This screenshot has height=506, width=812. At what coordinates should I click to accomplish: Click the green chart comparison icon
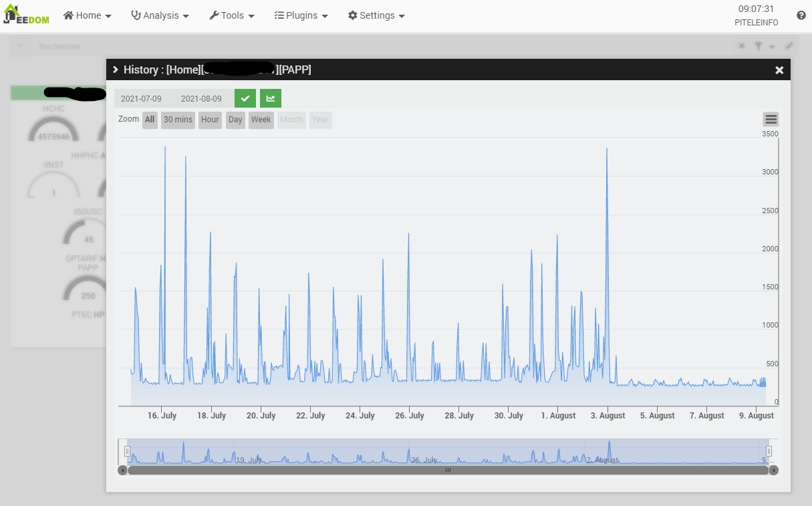pos(271,98)
